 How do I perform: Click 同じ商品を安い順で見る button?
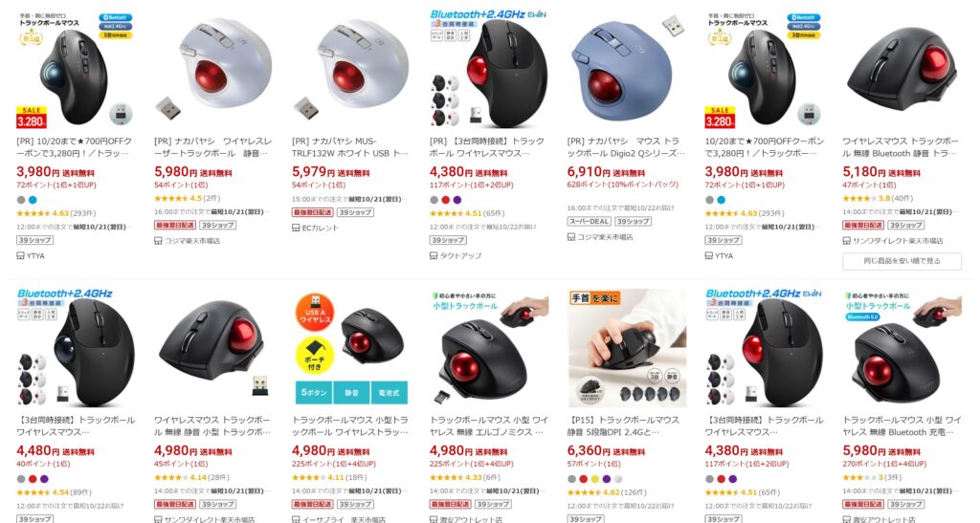[x=902, y=261]
